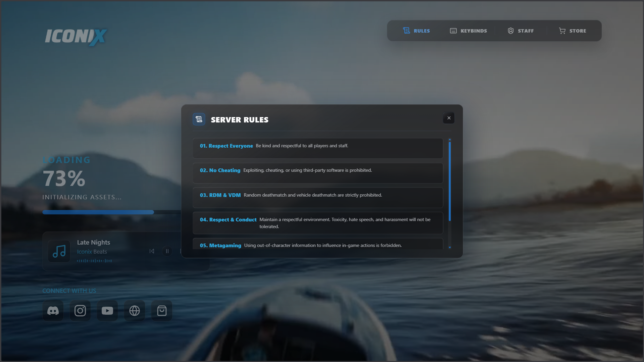Screen dimensions: 644x362
Task: Click the 'Late Nights' song title
Action: [x=94, y=242]
